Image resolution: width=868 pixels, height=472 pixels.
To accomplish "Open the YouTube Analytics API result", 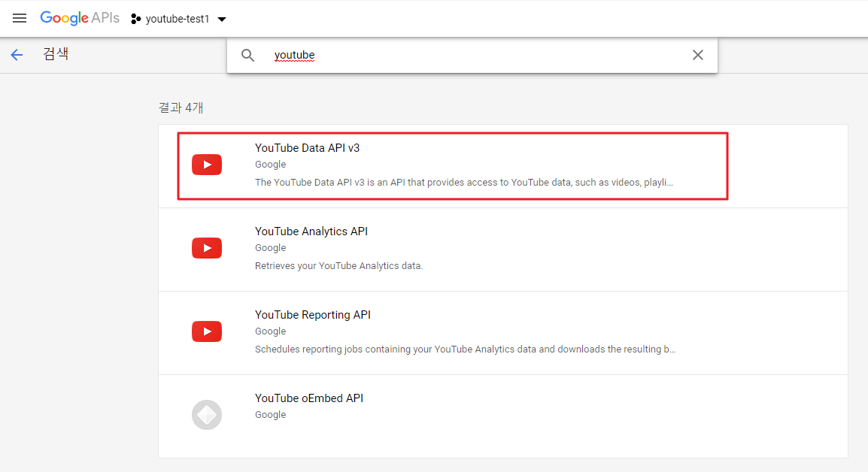I will click(502, 250).
